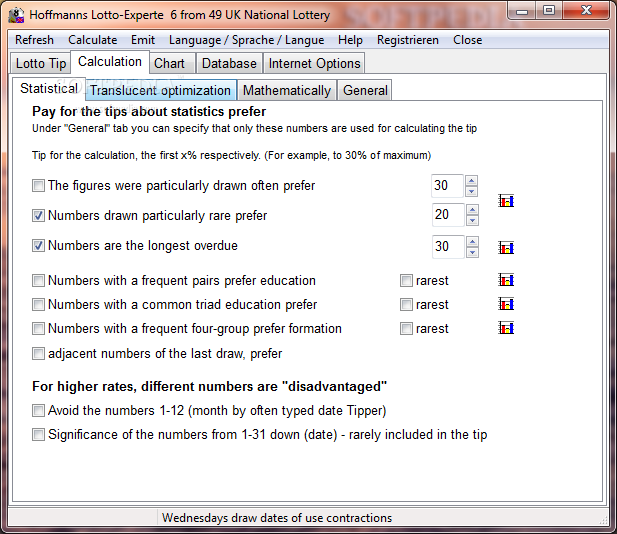Screen dimensions: 617x534
Task: Increase the rare numbers percentage spinner
Action: coord(472,209)
